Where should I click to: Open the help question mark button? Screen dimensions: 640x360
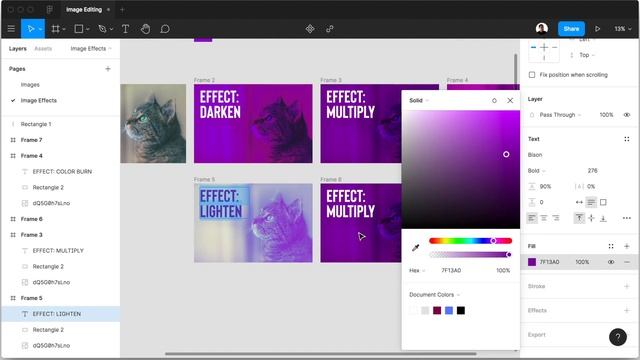pos(618,337)
